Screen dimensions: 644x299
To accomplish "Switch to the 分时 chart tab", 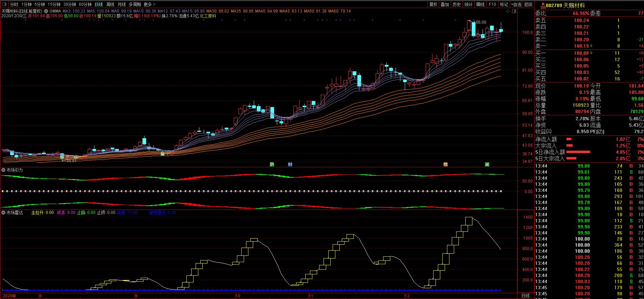I will pos(14,4).
